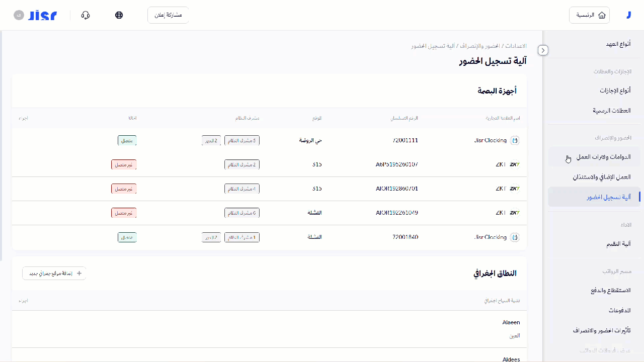The width and height of the screenshot is (644, 362).
Task: Click the headset support icon
Action: click(86, 15)
